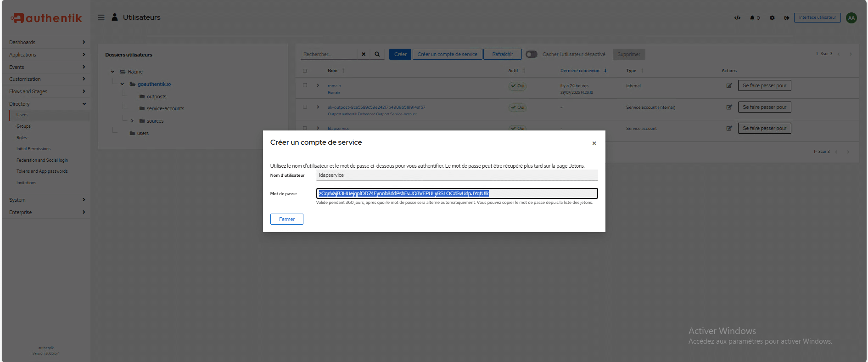The image size is (868, 362).
Task: Clear search with the X icon
Action: (364, 54)
